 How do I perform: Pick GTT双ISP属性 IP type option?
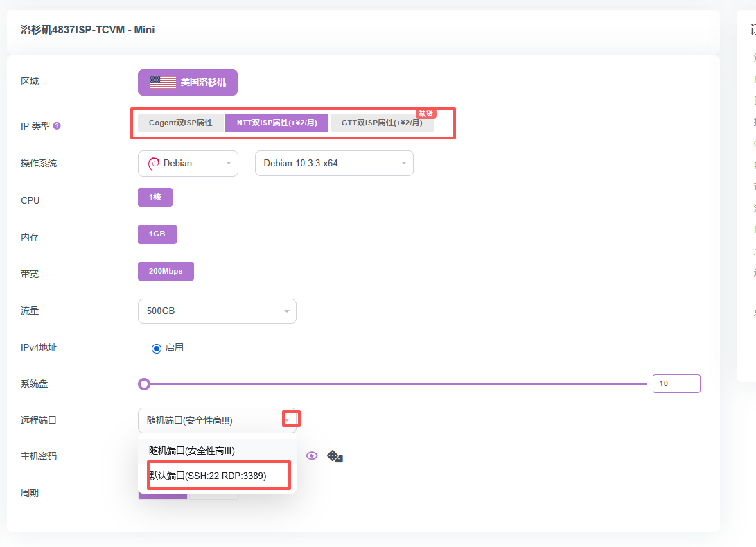click(x=382, y=123)
